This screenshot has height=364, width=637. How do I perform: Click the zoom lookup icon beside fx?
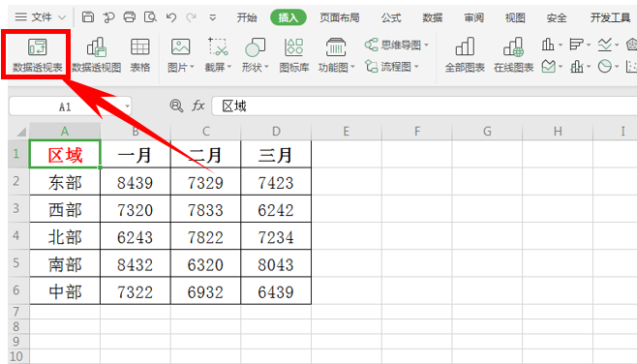point(176,106)
